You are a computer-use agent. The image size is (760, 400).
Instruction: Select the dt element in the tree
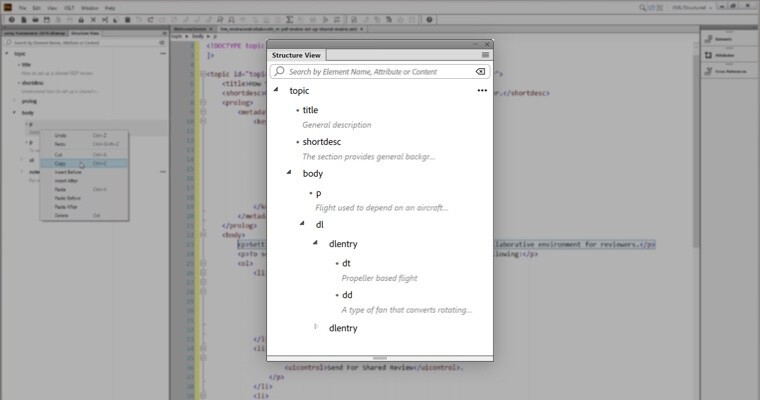click(x=346, y=263)
